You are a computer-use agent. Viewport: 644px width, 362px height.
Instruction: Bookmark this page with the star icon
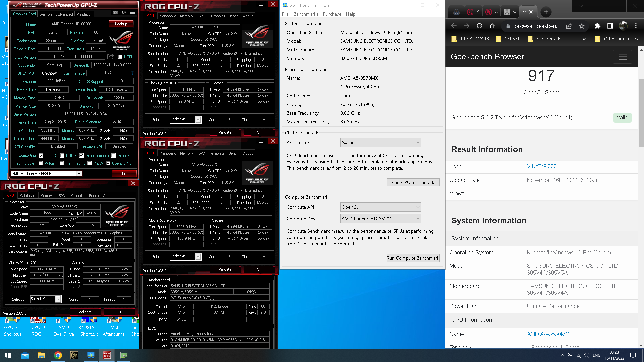pos(582,26)
